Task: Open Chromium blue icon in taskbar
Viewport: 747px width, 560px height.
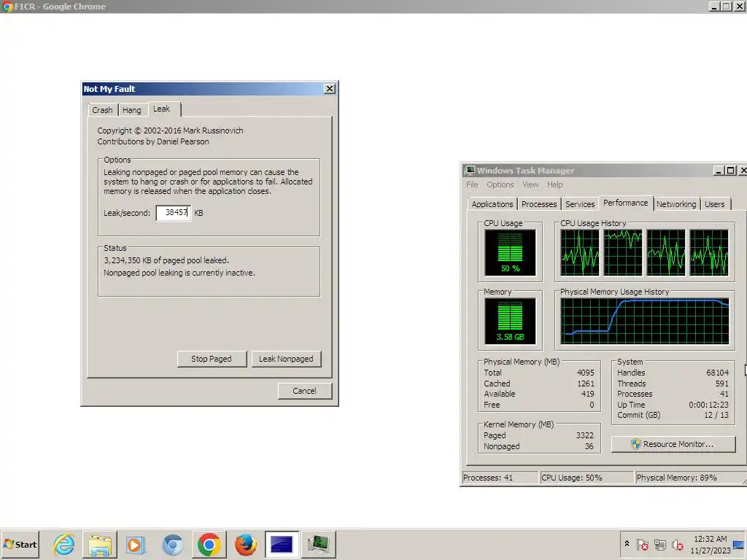Action: tap(172, 544)
